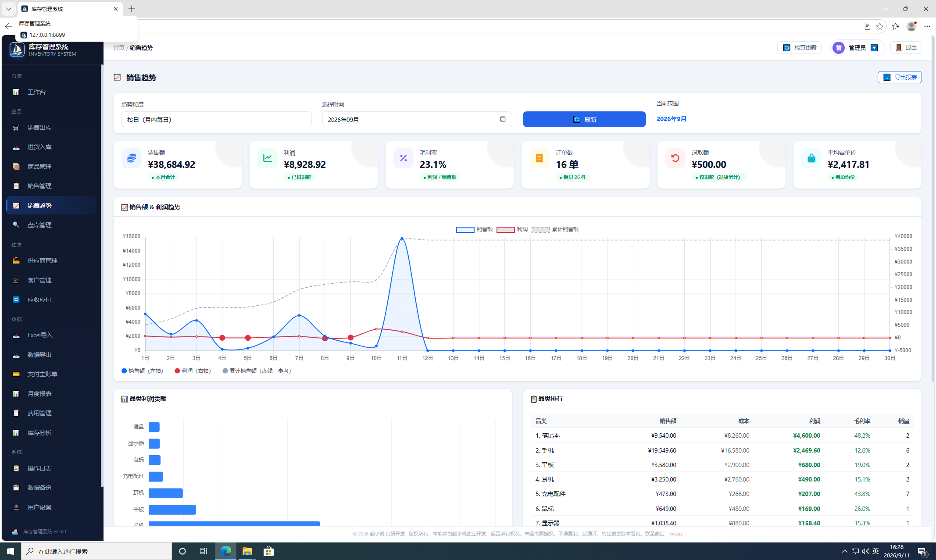Click the blue 刷新 button
Viewport: 936px width, 560px height.
point(584,119)
